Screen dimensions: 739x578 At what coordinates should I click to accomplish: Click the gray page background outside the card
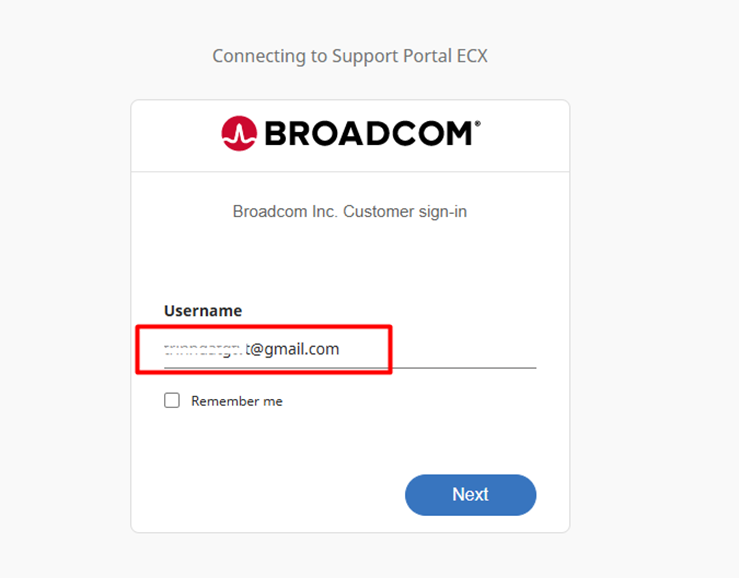(650, 300)
